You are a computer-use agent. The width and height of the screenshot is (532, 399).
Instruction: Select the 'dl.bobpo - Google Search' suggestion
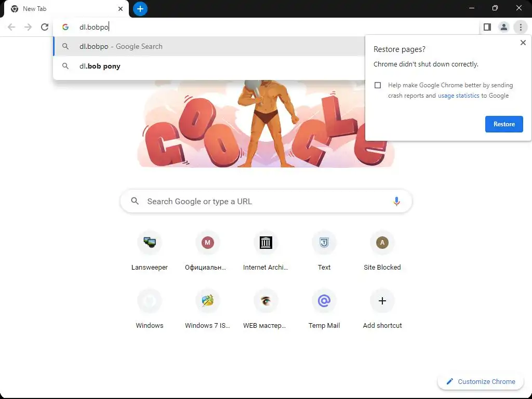click(209, 46)
